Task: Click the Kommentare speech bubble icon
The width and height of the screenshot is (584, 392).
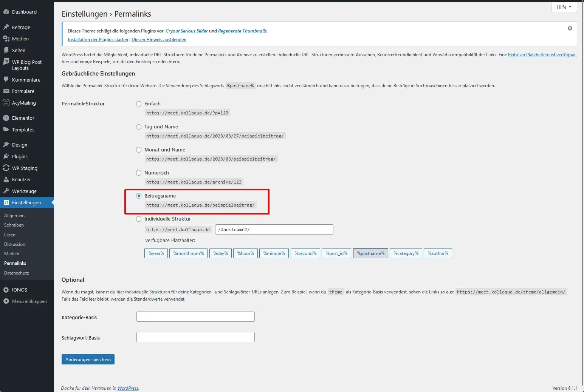Action: (6, 80)
